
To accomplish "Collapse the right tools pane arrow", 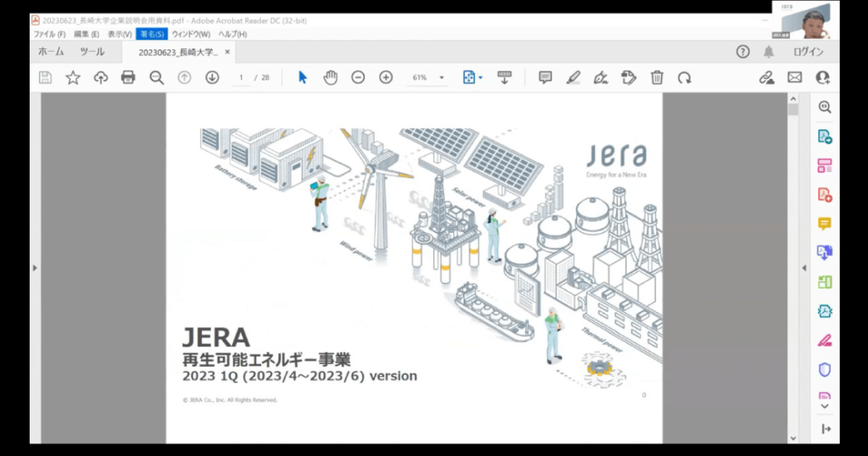I will 804,268.
